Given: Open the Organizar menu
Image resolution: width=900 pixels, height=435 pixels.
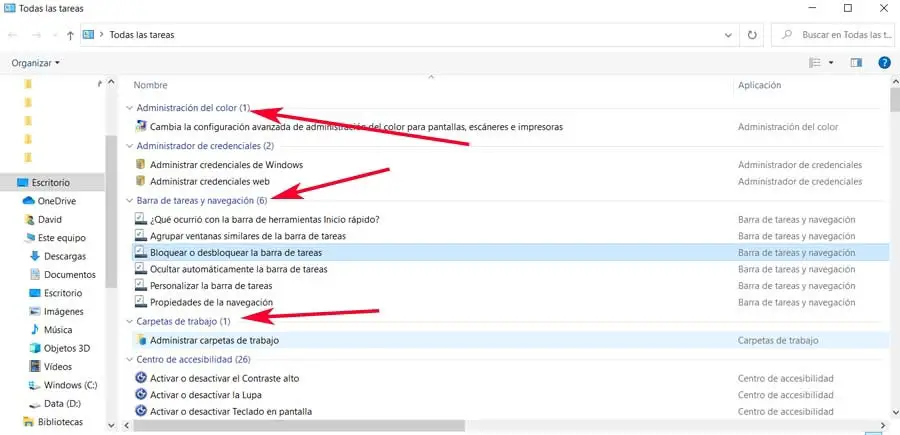Looking at the screenshot, I should (35, 63).
